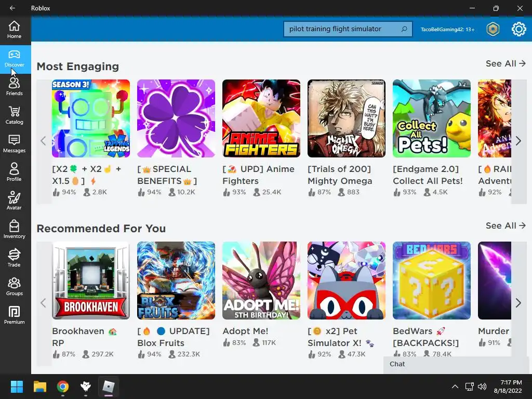Click the back arrow in title bar
This screenshot has height=399, width=532.
[12, 8]
